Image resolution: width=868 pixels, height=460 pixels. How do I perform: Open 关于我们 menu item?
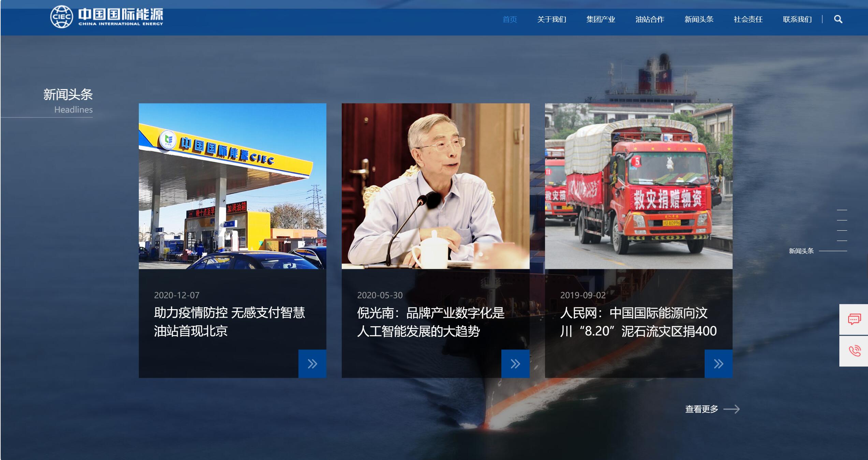(x=551, y=19)
